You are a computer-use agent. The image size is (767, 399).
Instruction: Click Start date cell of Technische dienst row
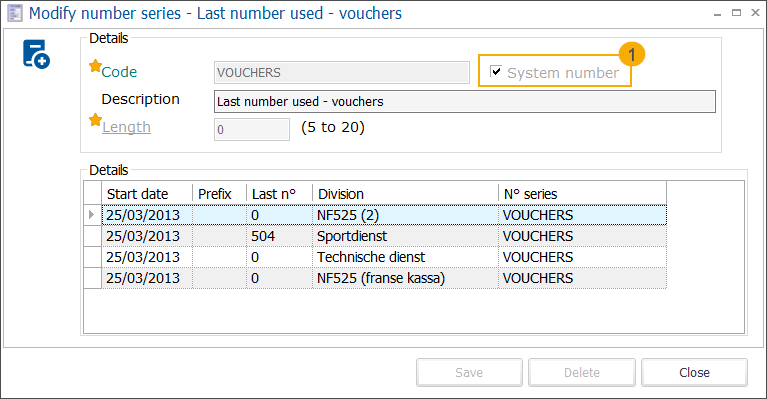click(x=147, y=257)
